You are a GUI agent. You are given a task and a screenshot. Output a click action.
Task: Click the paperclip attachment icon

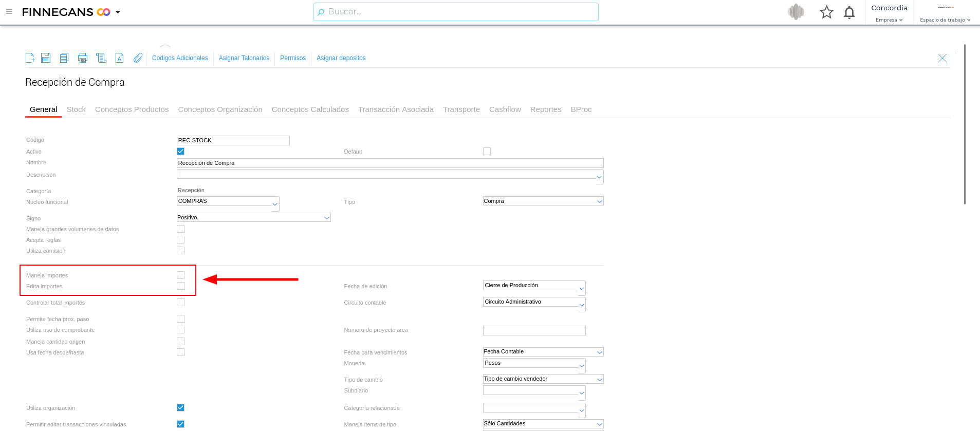click(138, 58)
